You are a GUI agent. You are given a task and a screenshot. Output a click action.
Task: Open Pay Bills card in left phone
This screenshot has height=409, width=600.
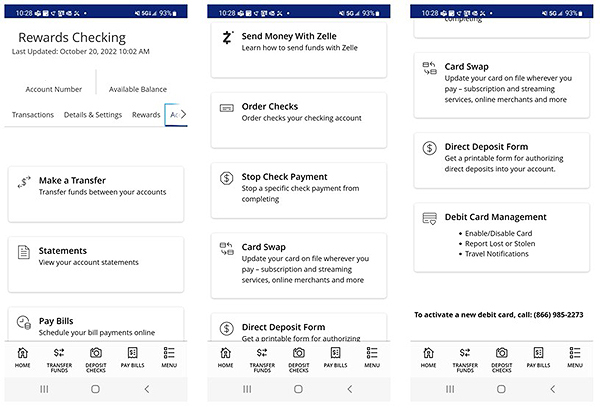pyautogui.click(x=96, y=324)
